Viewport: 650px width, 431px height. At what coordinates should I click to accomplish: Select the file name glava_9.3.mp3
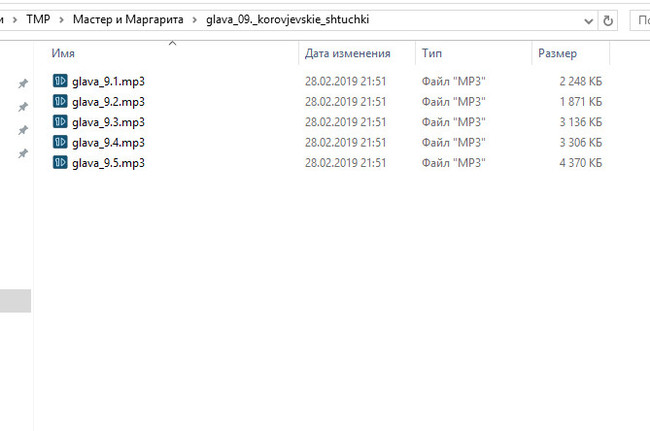(x=108, y=122)
